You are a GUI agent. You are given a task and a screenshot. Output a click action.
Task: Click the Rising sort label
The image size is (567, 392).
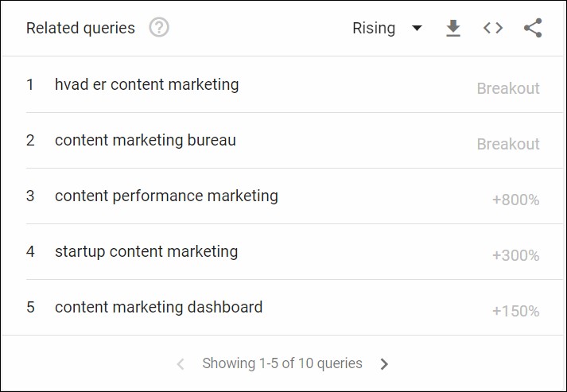pos(374,28)
